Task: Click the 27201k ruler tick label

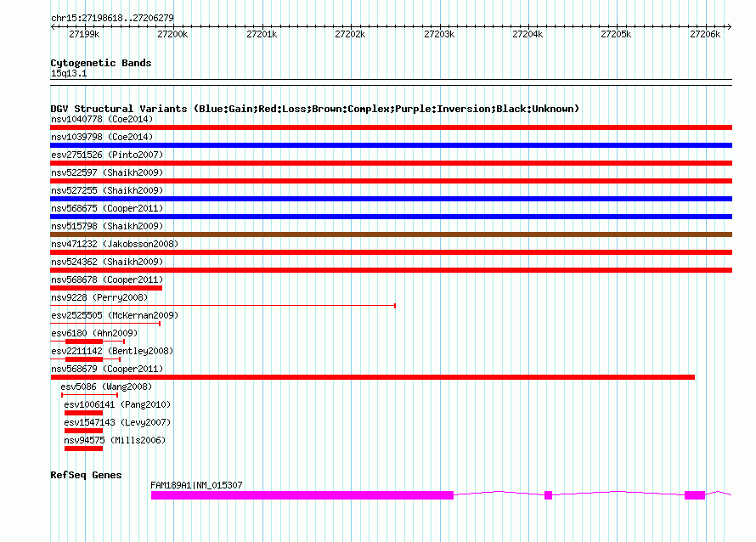Action: click(x=262, y=34)
